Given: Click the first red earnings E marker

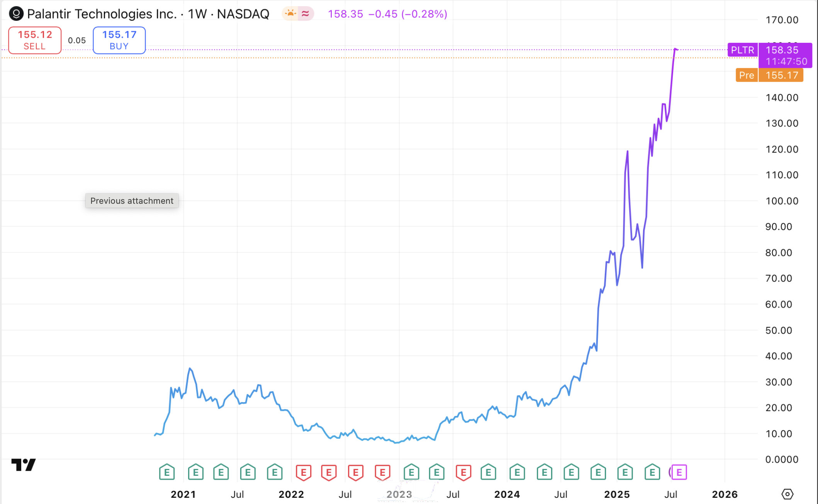Looking at the screenshot, I should point(304,472).
